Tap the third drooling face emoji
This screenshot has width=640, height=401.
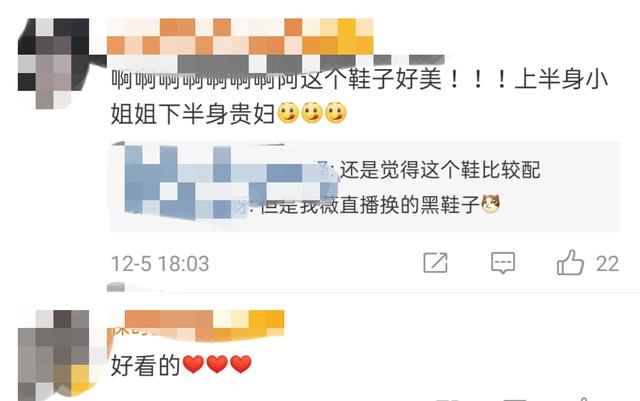click(x=336, y=113)
